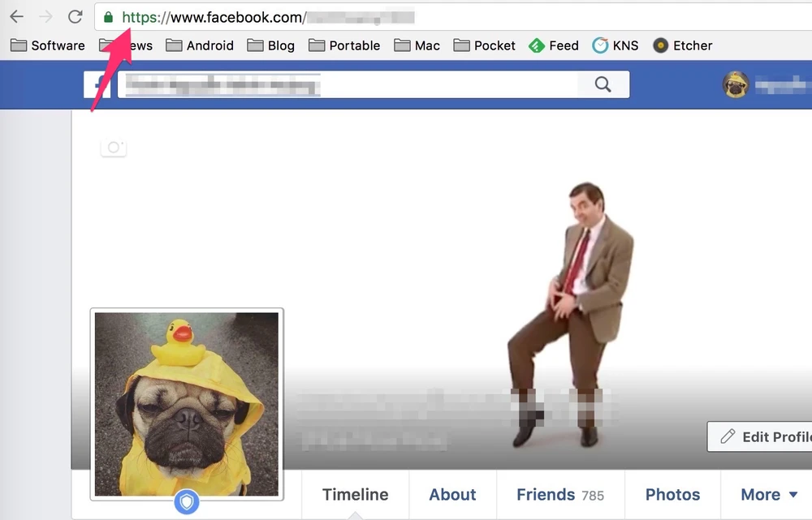Click the browser forward arrow
Viewport: 812px width, 520px height.
pos(45,17)
